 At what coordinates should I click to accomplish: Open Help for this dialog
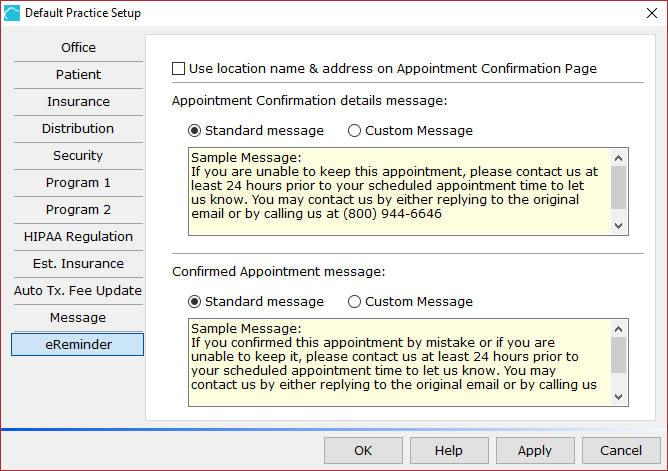(x=449, y=451)
